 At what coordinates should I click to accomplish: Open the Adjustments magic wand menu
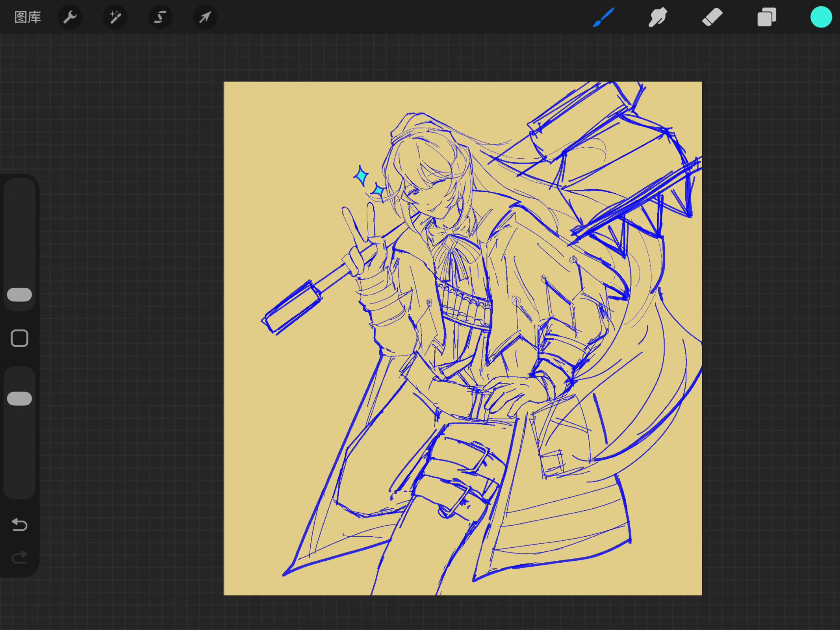point(115,17)
